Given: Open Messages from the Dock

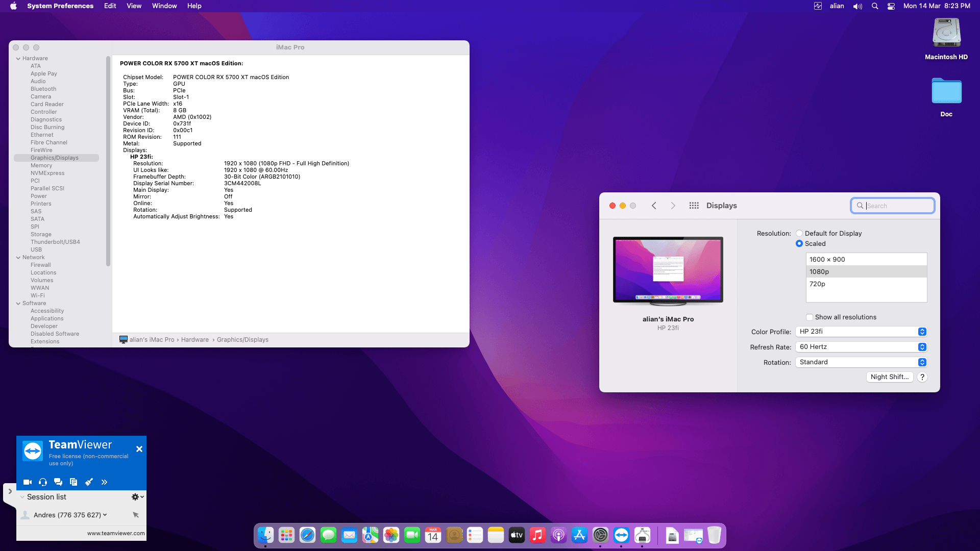Looking at the screenshot, I should pos(328,535).
